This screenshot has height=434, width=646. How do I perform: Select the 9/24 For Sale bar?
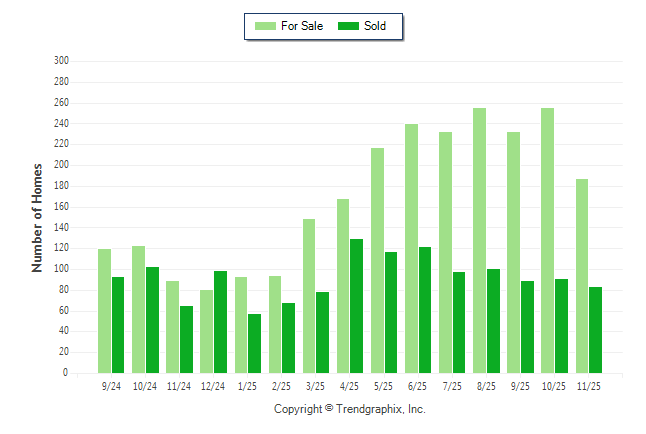[x=105, y=311]
